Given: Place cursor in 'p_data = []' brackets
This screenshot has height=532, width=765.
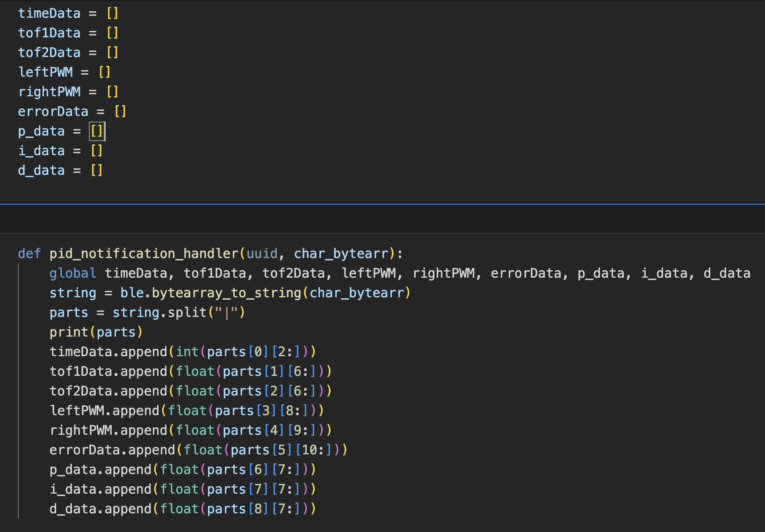Looking at the screenshot, I should (97, 131).
